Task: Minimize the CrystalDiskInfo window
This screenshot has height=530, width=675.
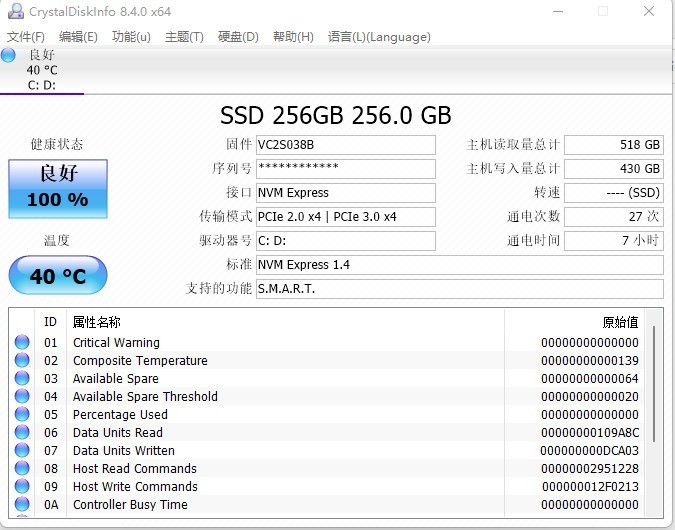Action: [558, 12]
